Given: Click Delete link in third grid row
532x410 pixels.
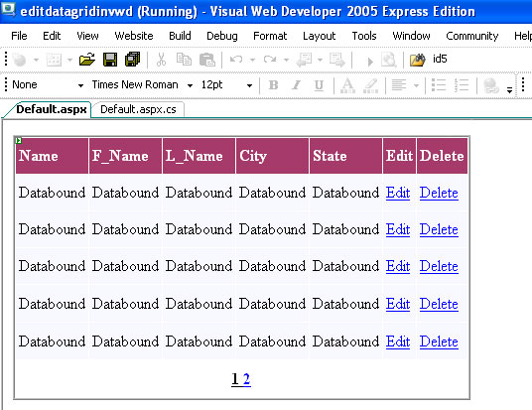Looking at the screenshot, I should tap(439, 266).
